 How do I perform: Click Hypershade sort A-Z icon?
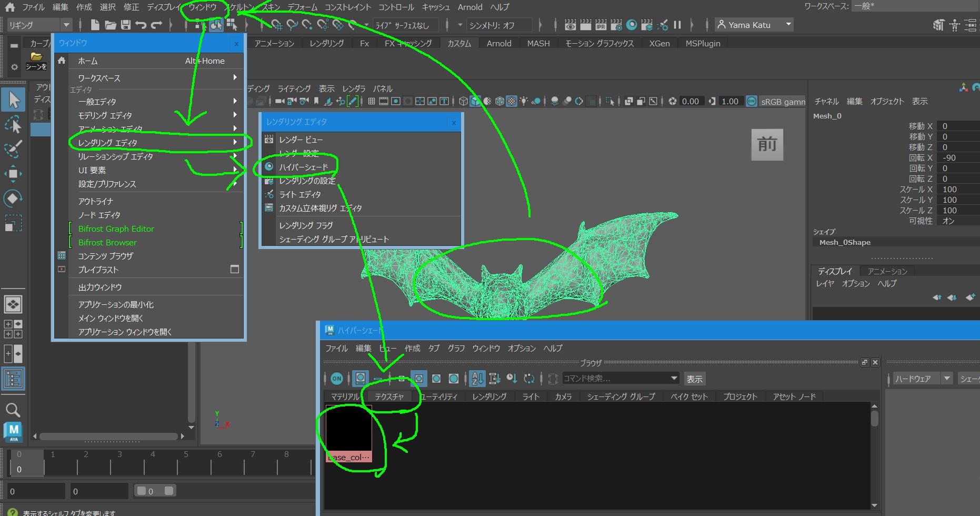click(x=477, y=378)
